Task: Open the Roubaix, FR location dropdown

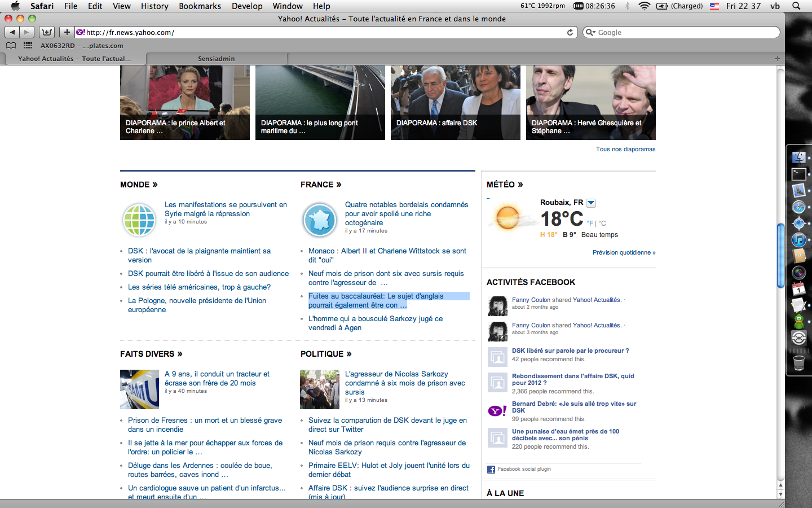Action: coord(591,203)
